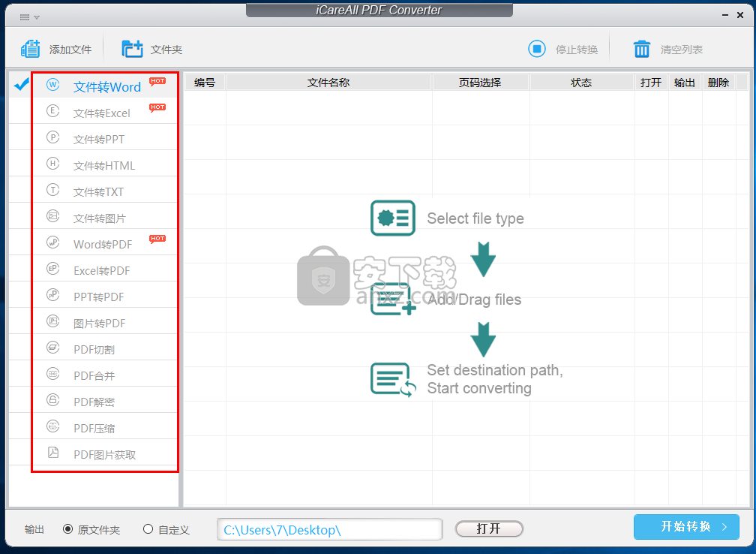Click the icon beside Excel转PDF
This screenshot has height=554, width=756.
[53, 268]
